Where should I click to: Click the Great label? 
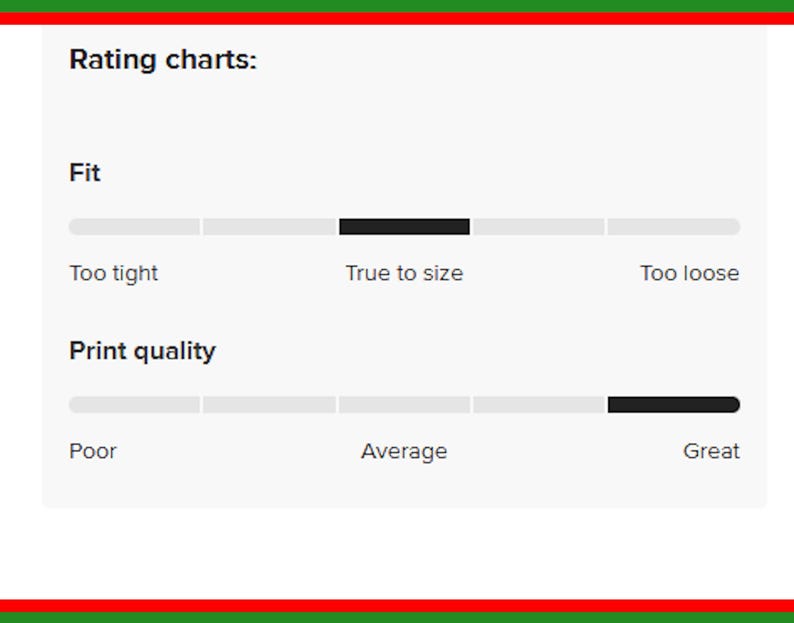tap(711, 451)
